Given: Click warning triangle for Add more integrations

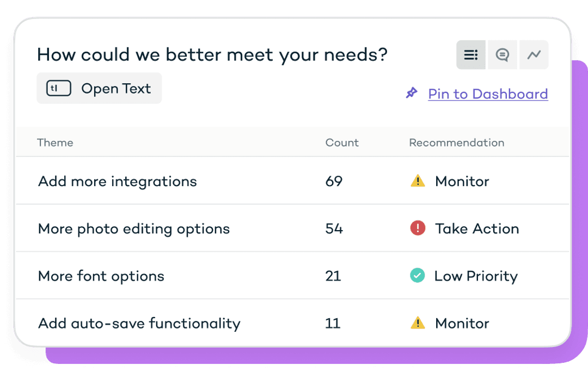Looking at the screenshot, I should (418, 181).
